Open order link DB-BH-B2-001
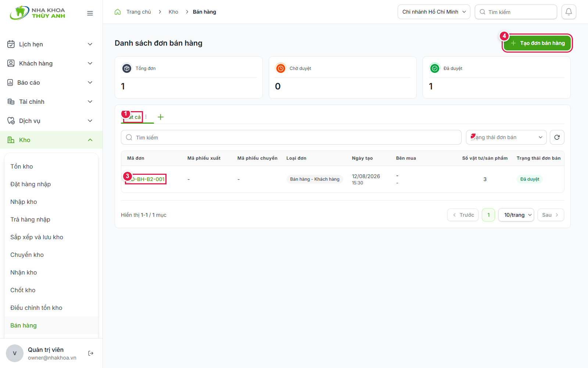 [x=146, y=179]
